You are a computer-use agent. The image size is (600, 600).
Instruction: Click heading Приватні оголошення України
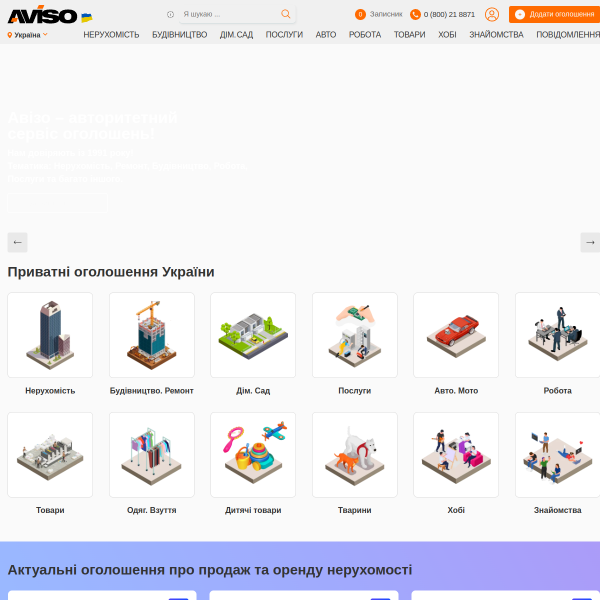[111, 272]
